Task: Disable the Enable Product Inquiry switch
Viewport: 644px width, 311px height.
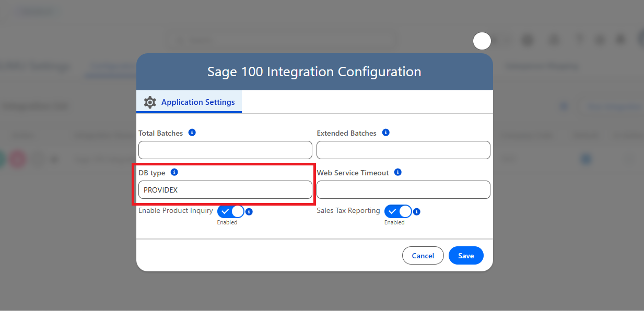Action: [231, 211]
